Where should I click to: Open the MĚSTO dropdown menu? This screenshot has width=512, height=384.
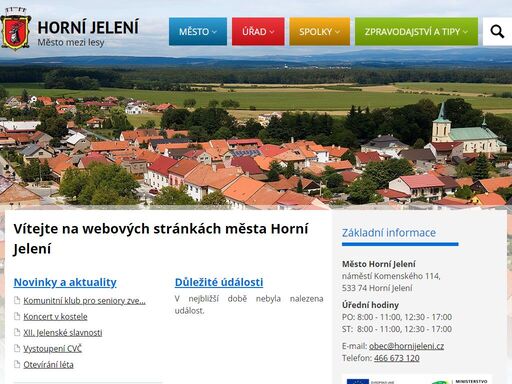pos(198,31)
